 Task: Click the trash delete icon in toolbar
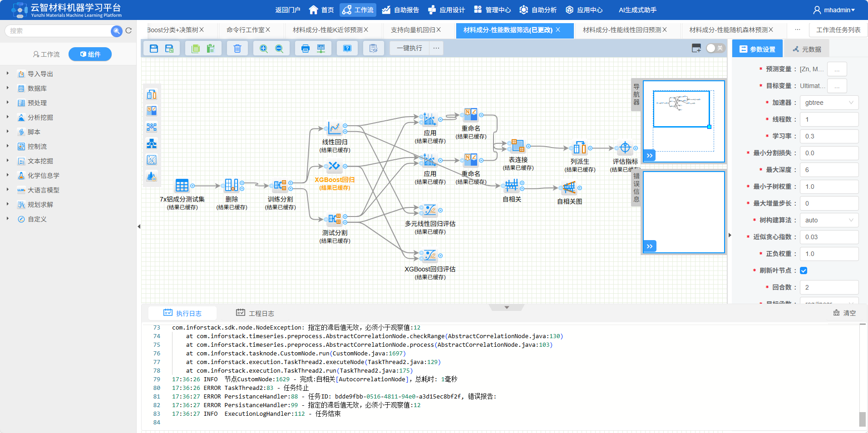pyautogui.click(x=237, y=49)
